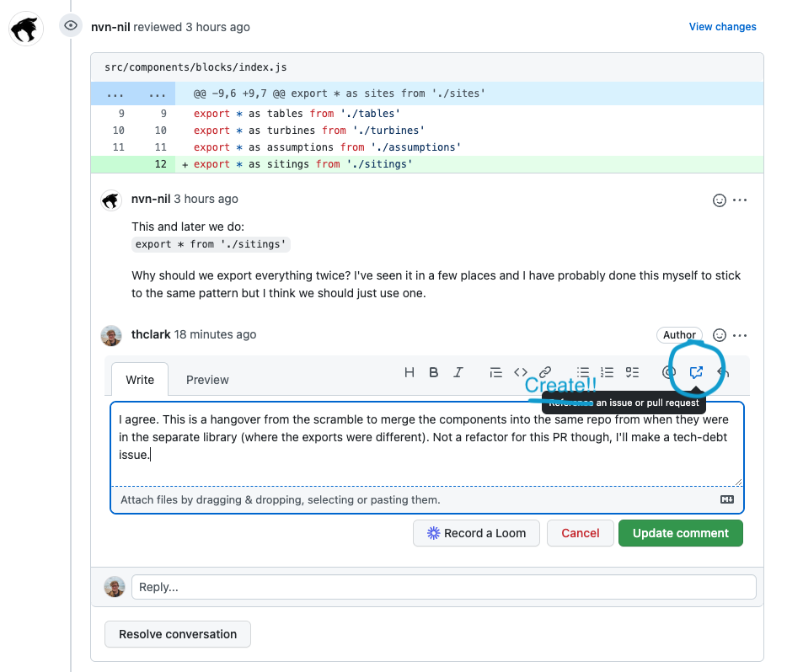Insert a quote block
This screenshot has height=672, width=787.
(495, 372)
